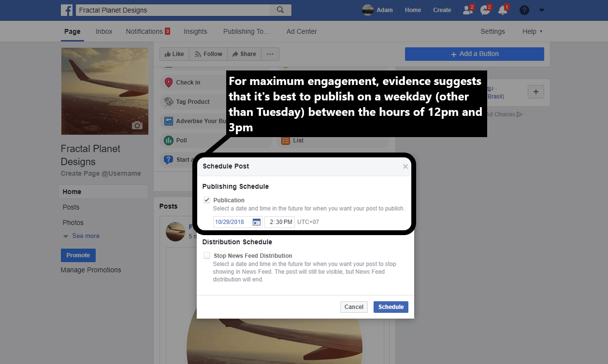Expand See more in sidebar
Screen dimensions: 608x364
coord(81,236)
